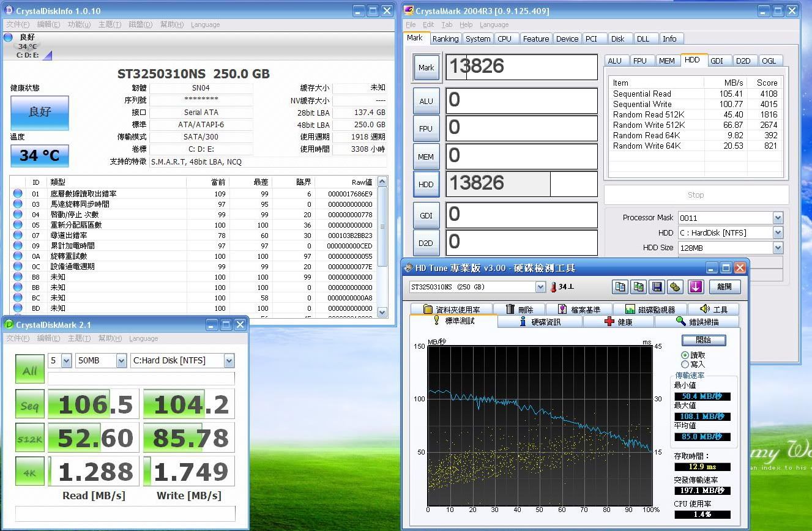Select the OGL results tab in CrystalMark
Screen dimensions: 812x531
(x=769, y=61)
